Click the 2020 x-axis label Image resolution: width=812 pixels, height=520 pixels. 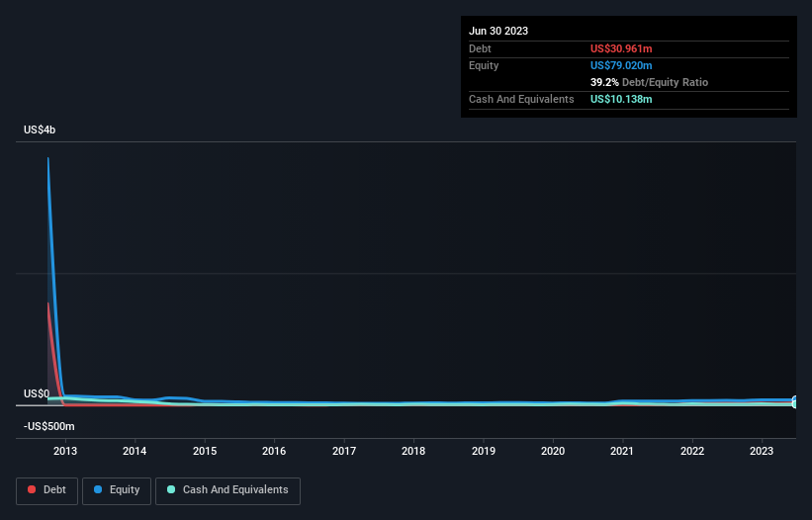coord(553,451)
